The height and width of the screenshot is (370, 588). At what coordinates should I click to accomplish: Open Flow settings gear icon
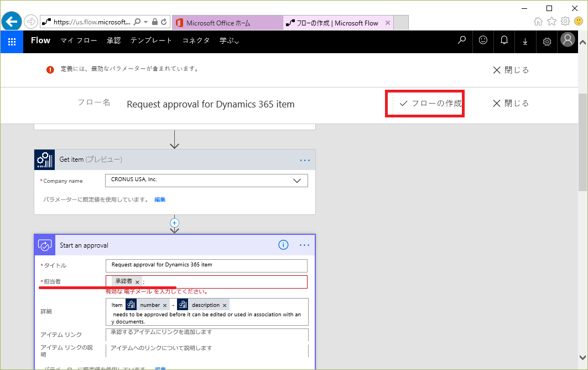coord(547,42)
